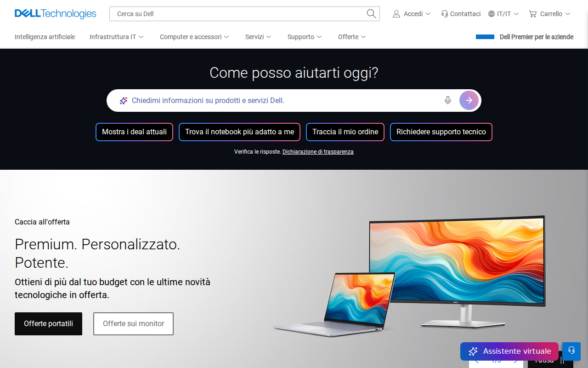Click the Offerte sui monitor button
Screen dimensions: 588x368
pos(133,324)
